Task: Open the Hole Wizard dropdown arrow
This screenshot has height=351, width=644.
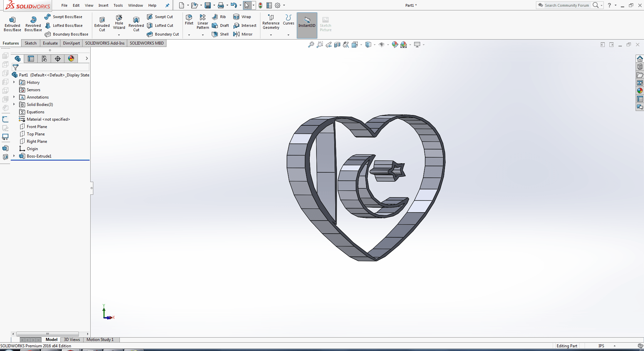Action: (119, 35)
